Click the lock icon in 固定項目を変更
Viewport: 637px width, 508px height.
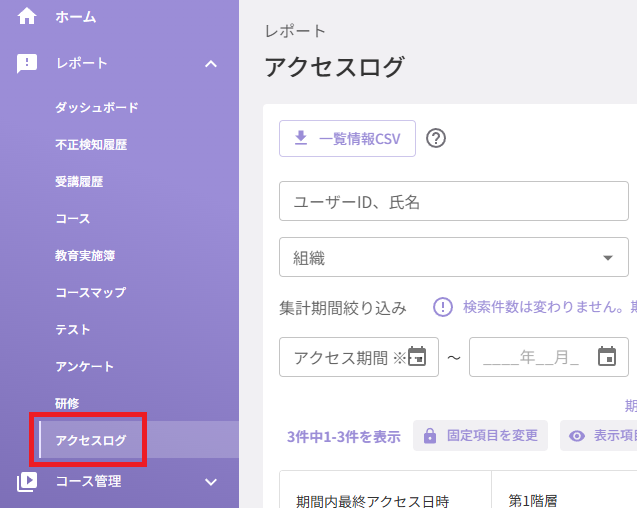click(x=430, y=436)
